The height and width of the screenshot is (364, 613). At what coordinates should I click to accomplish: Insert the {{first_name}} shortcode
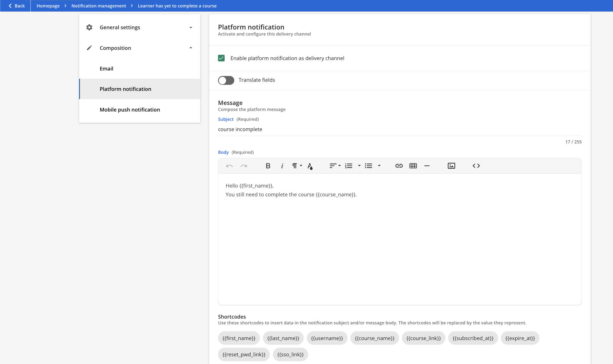[239, 338]
